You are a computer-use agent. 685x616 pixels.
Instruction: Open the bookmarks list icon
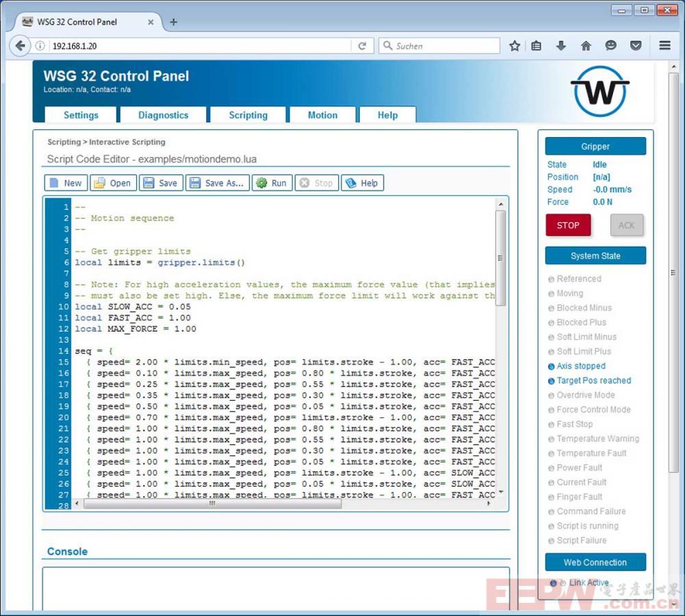pyautogui.click(x=536, y=46)
